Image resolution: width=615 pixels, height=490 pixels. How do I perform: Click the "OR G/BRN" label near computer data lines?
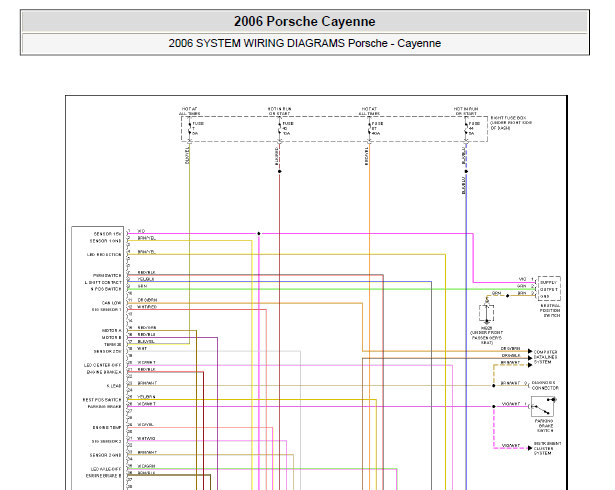[510, 348]
